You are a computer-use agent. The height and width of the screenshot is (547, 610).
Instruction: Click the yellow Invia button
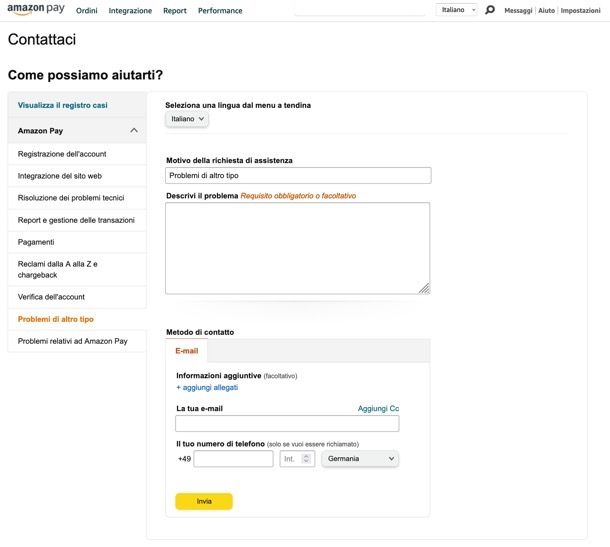pos(204,501)
